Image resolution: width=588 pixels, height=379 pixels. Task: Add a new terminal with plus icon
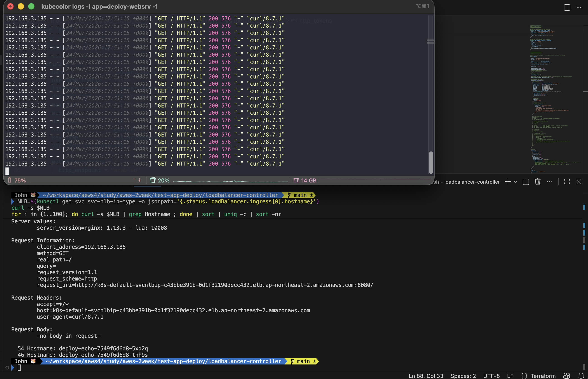coord(508,182)
